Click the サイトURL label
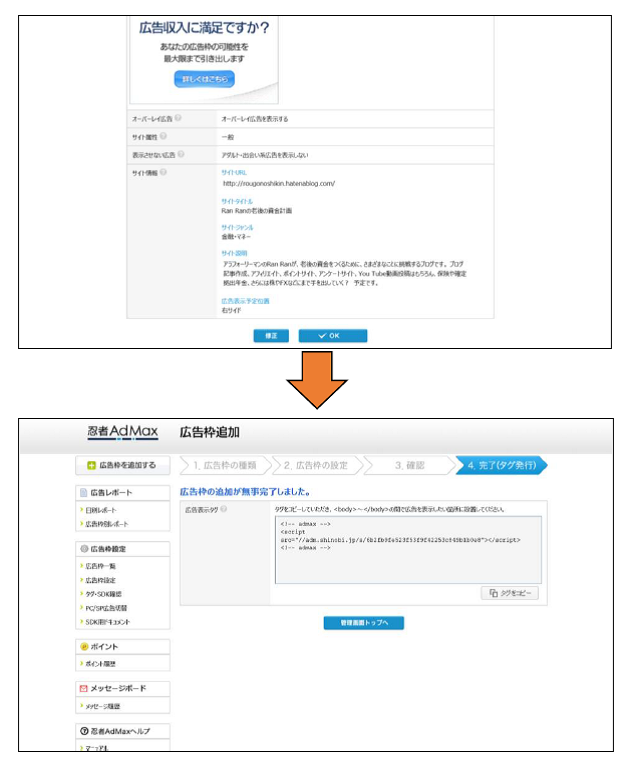This screenshot has width=636, height=777. 233,172
